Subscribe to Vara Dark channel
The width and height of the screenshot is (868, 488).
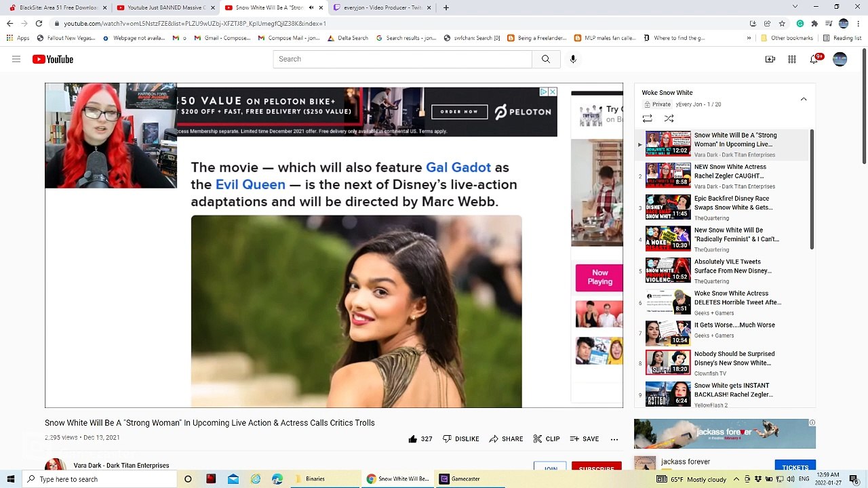[596, 468]
